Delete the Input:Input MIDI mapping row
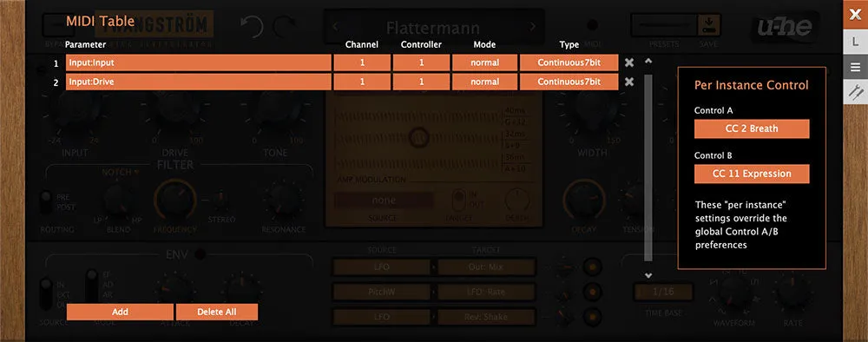This screenshot has height=342, width=868. [628, 63]
